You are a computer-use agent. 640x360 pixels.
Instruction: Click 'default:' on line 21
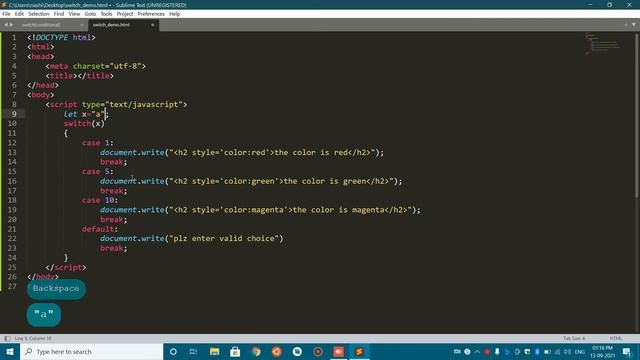(x=100, y=229)
